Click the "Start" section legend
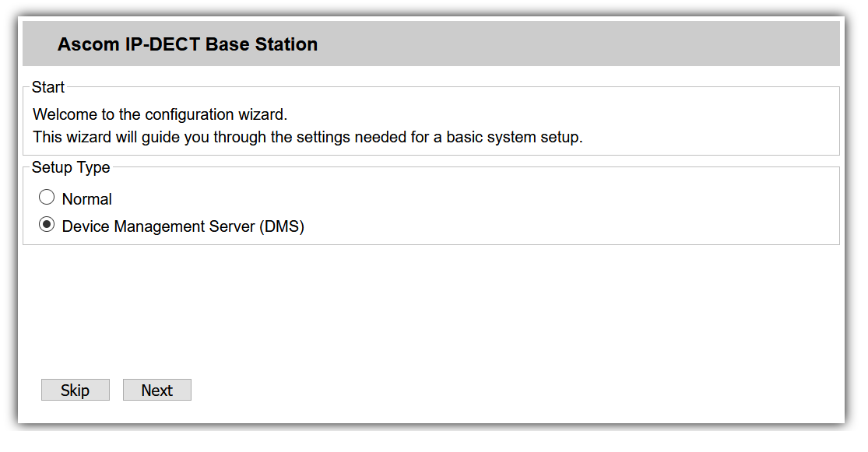The height and width of the screenshot is (452, 868). pyautogui.click(x=48, y=87)
